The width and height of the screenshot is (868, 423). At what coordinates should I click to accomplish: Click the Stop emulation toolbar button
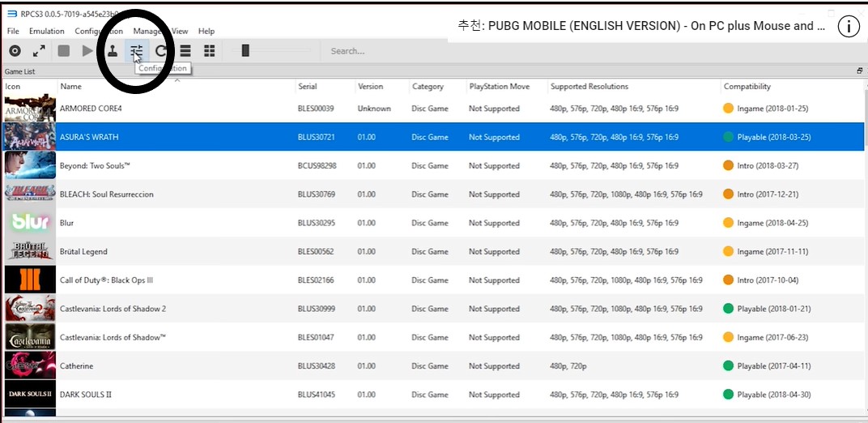coord(64,51)
